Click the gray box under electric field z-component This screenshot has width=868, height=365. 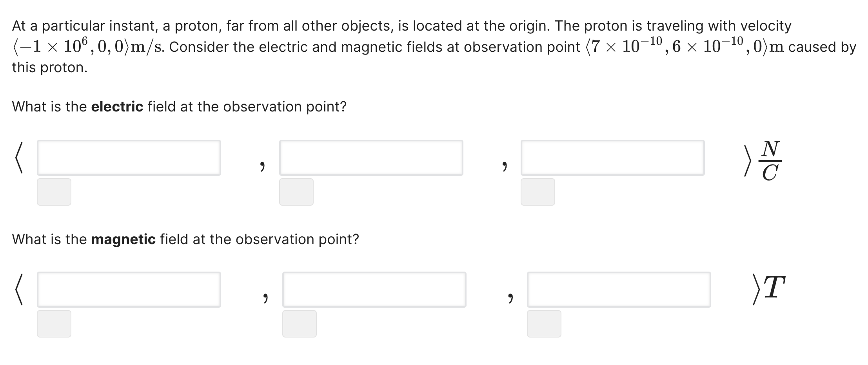(538, 192)
